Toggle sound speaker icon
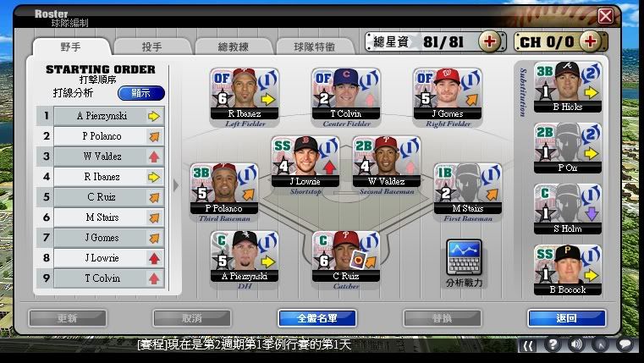 pos(576,344)
